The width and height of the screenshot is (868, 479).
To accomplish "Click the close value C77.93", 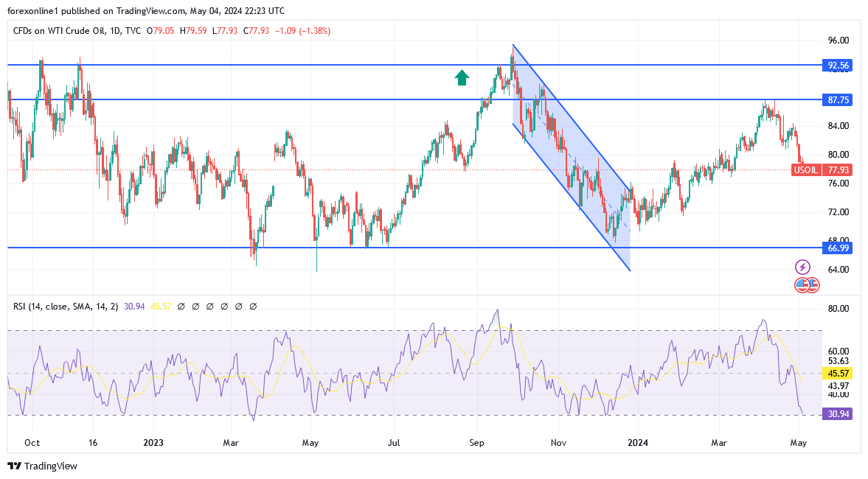I will coord(256,31).
